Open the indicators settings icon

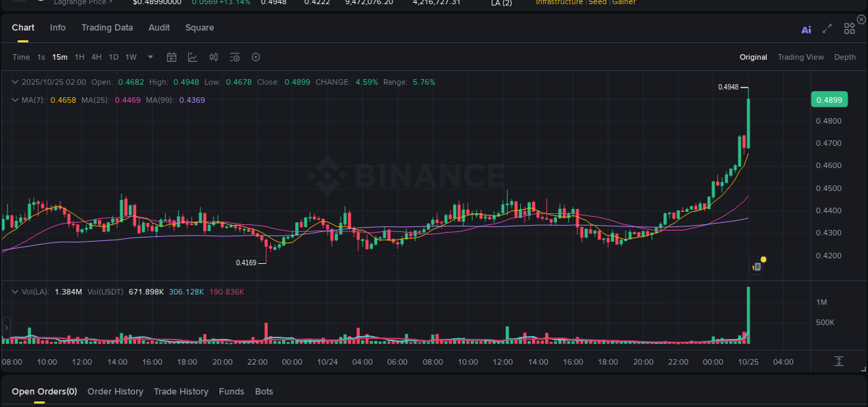coord(213,57)
